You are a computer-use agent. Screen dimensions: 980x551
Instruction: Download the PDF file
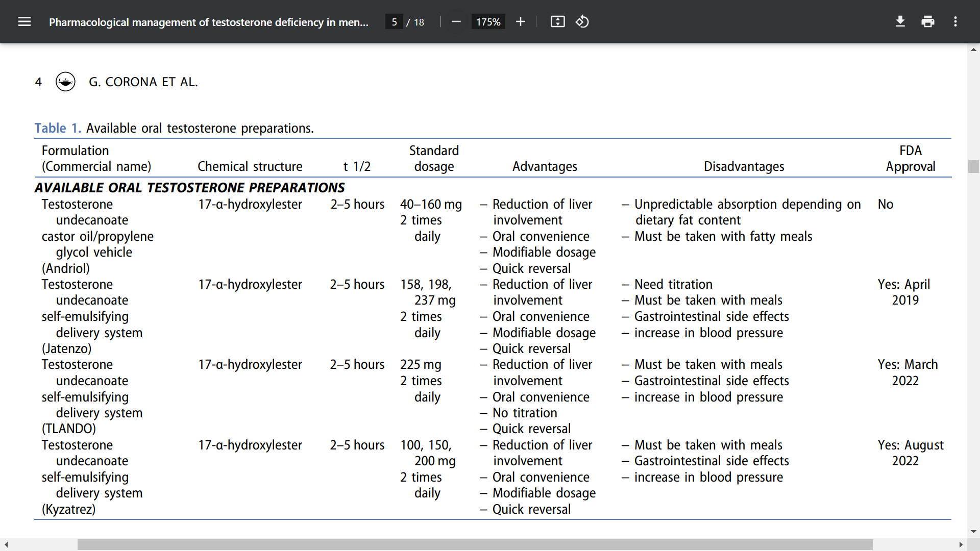(900, 21)
